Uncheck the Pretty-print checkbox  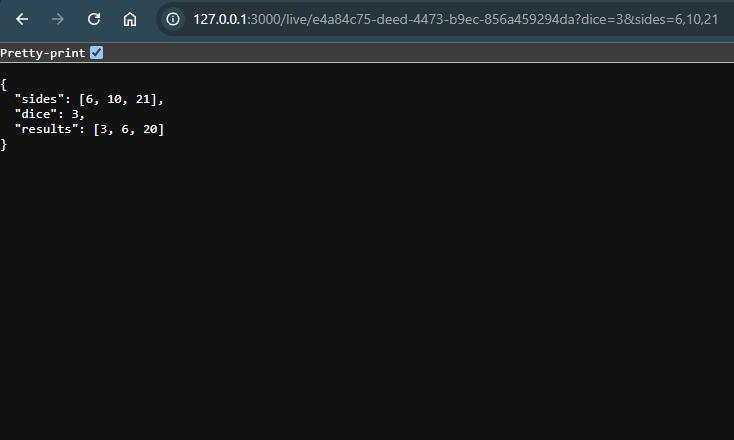pos(96,52)
